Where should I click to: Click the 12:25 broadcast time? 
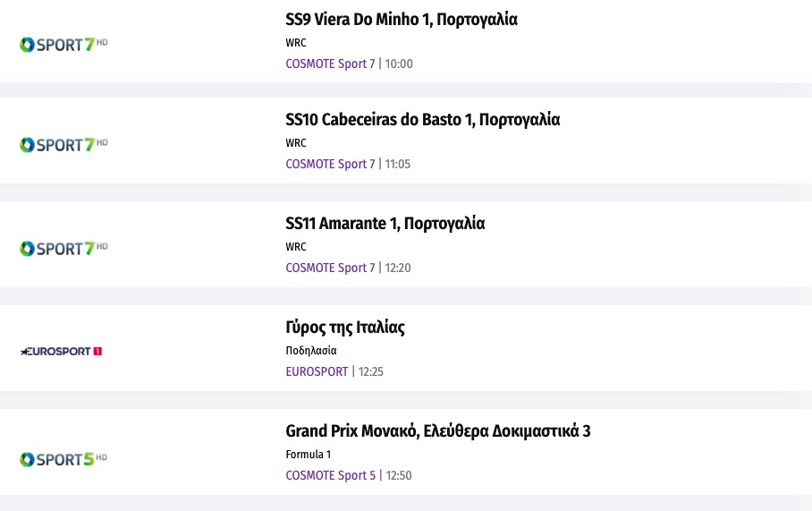370,371
